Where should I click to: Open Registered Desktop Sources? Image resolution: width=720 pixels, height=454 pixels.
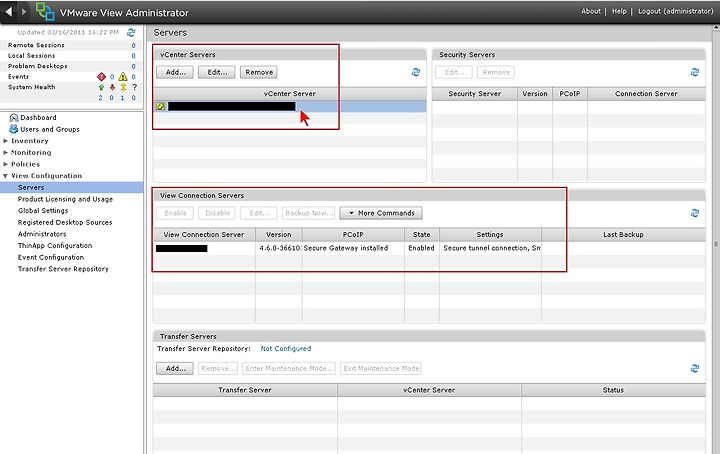click(65, 222)
